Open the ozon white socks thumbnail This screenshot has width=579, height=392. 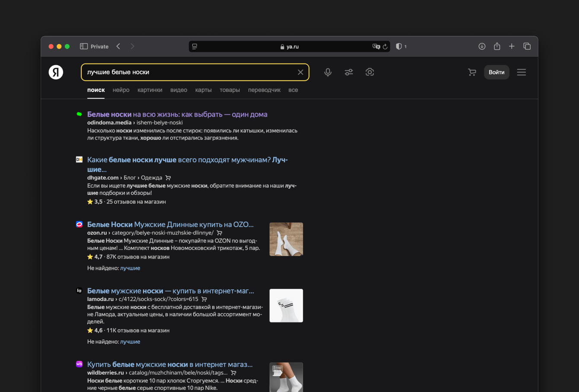(286, 239)
